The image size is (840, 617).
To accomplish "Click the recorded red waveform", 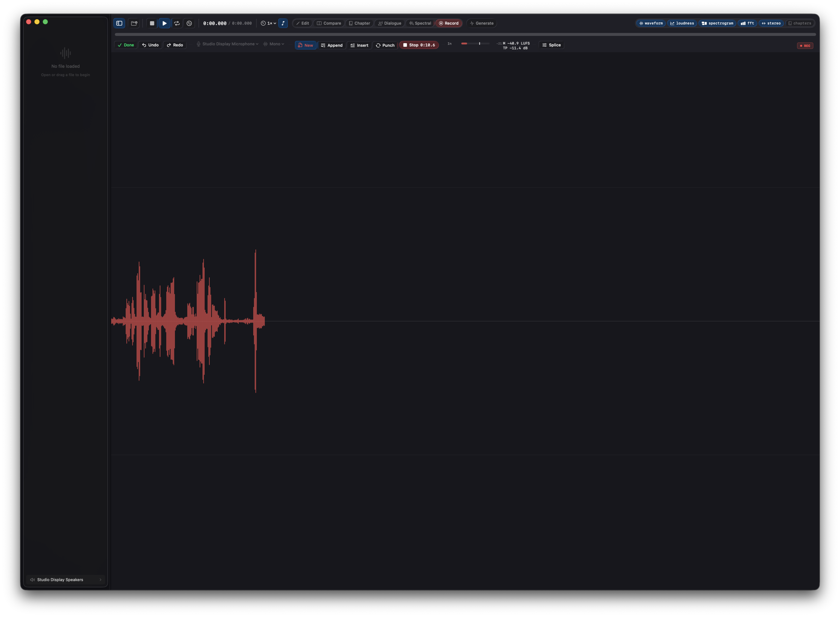I will click(188, 321).
